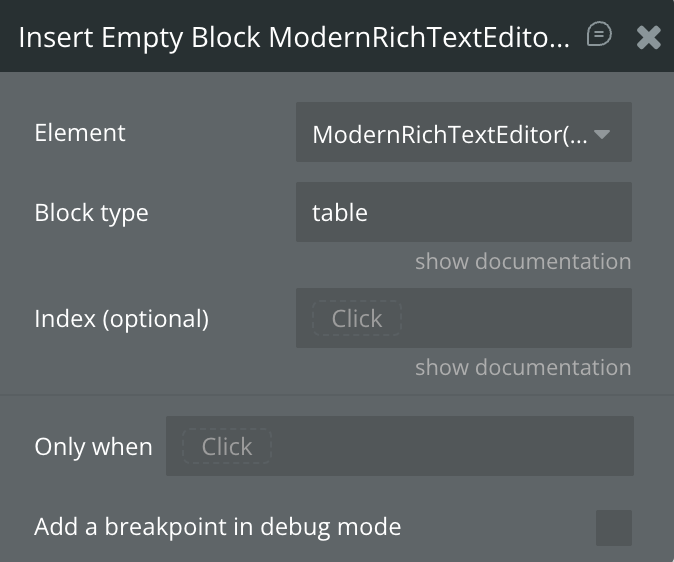Click the "Only when" label
The width and height of the screenshot is (674, 562).
[93, 446]
